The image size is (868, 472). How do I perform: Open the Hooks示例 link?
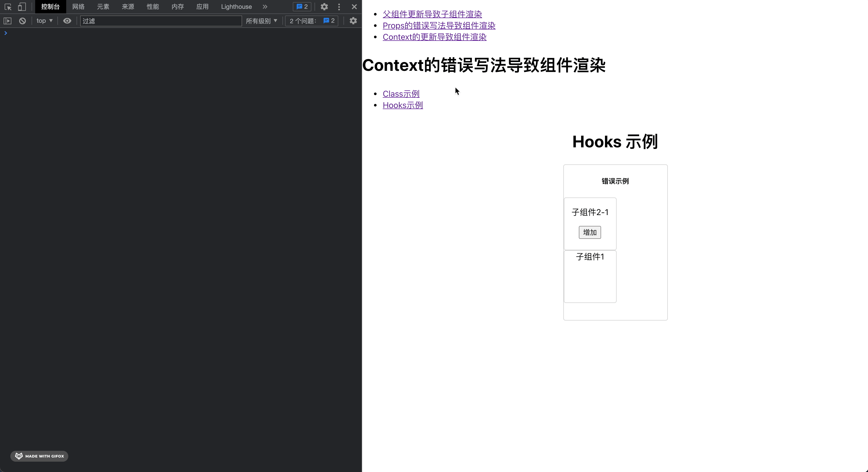[403, 105]
